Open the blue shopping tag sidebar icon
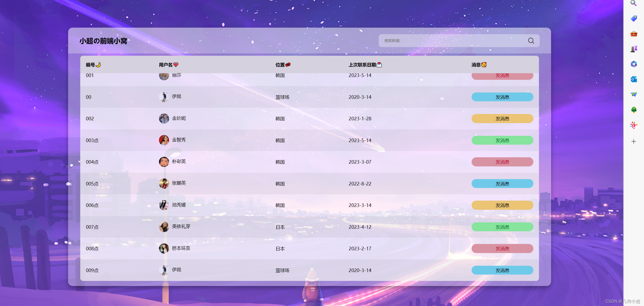The height and width of the screenshot is (306, 644). [634, 18]
